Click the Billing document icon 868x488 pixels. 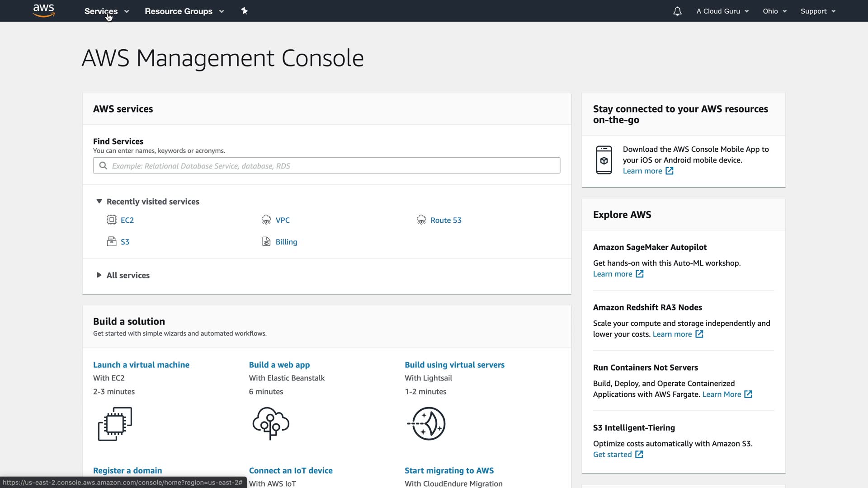pos(266,242)
